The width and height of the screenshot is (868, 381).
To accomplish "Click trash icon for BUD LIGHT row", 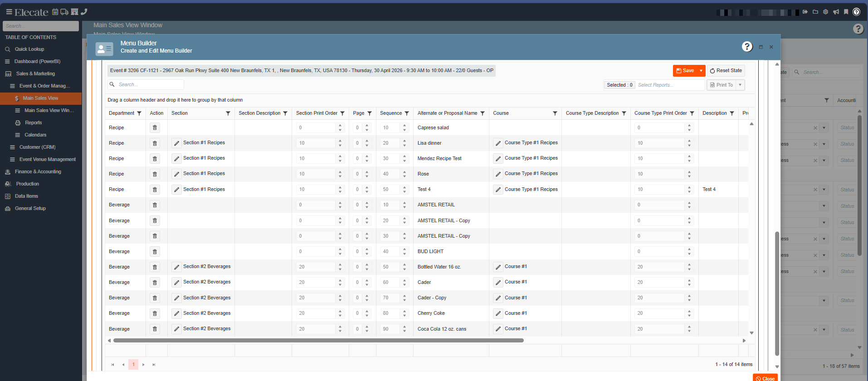I will (x=155, y=252).
